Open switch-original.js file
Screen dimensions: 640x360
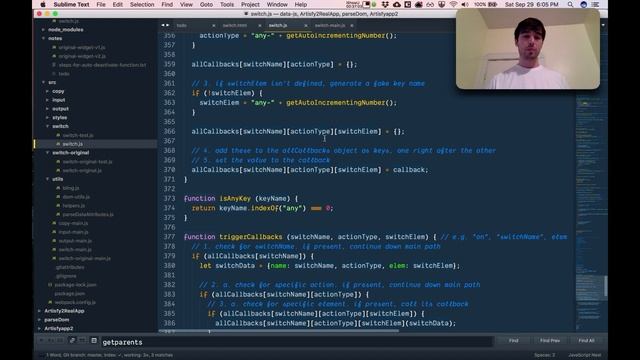point(82,171)
